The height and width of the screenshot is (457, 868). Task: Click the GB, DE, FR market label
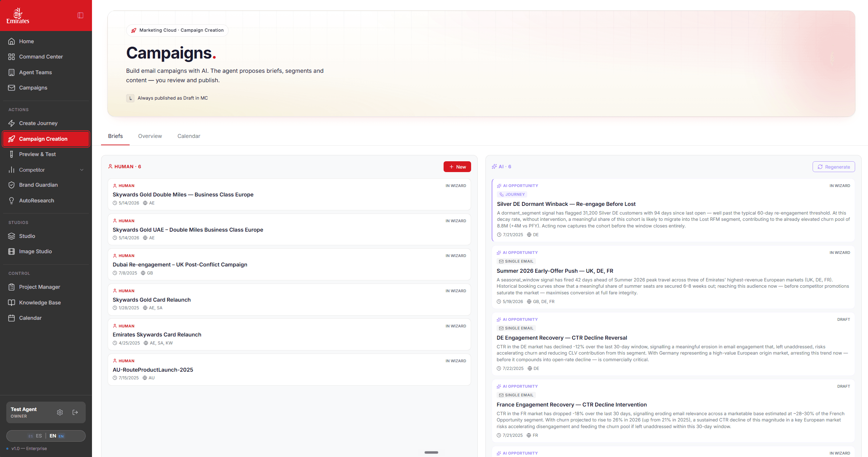[540, 302]
